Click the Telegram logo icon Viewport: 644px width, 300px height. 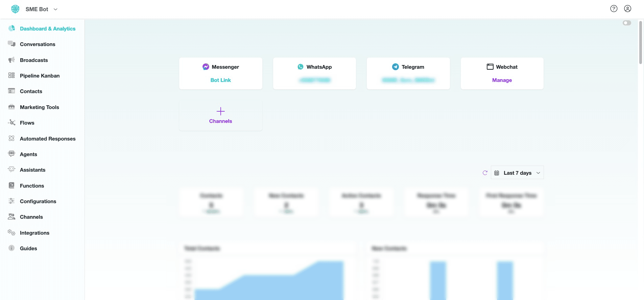click(396, 67)
